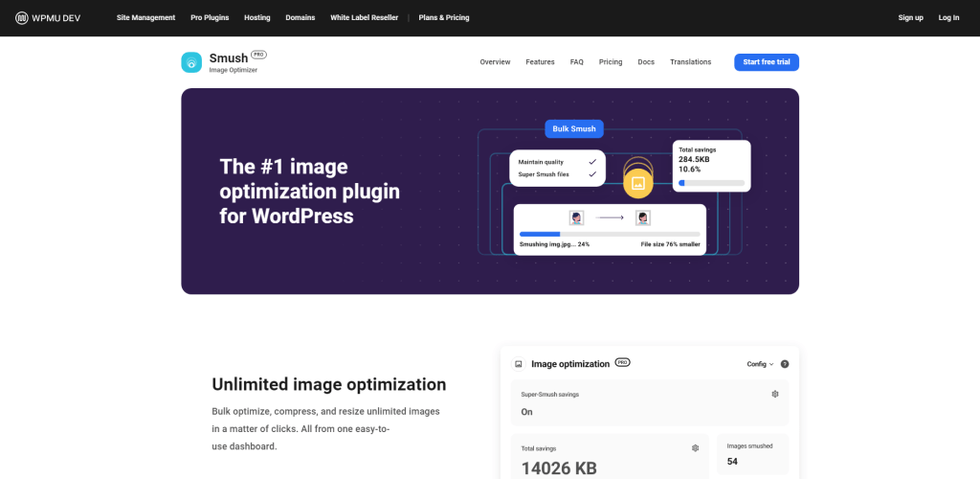Jump to the Pricing section
Image resolution: width=980 pixels, height=479 pixels.
(611, 62)
